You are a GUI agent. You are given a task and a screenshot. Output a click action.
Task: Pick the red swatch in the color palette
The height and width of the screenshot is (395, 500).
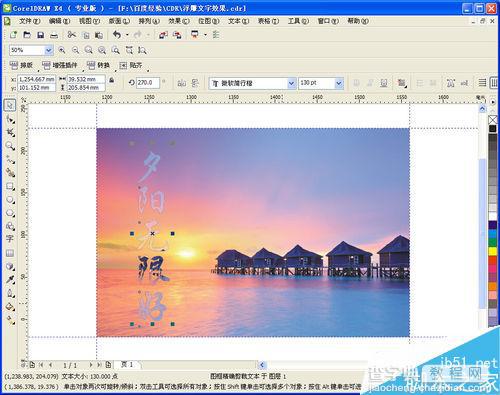pyautogui.click(x=493, y=260)
